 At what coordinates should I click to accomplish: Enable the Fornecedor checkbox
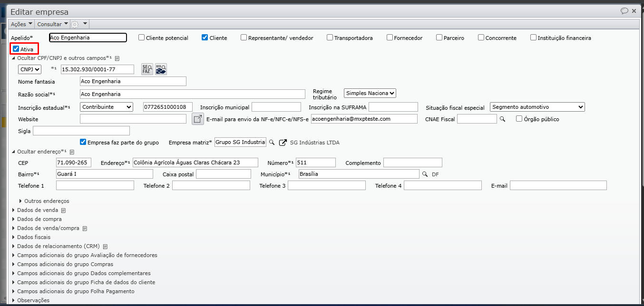[390, 38]
